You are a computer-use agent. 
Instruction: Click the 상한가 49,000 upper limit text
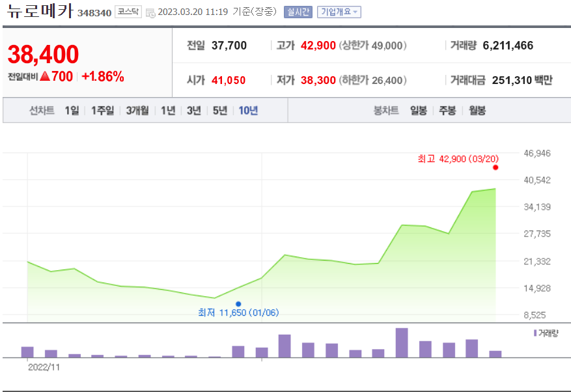373,46
